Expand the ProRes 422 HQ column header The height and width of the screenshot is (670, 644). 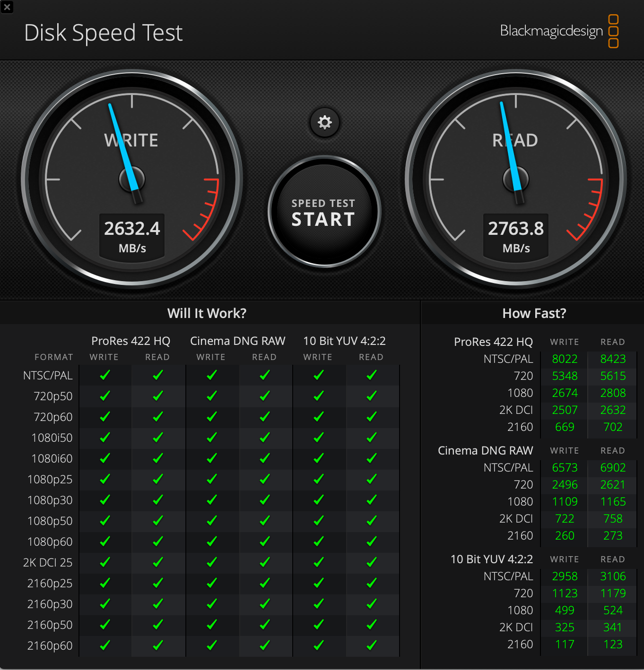tap(131, 341)
